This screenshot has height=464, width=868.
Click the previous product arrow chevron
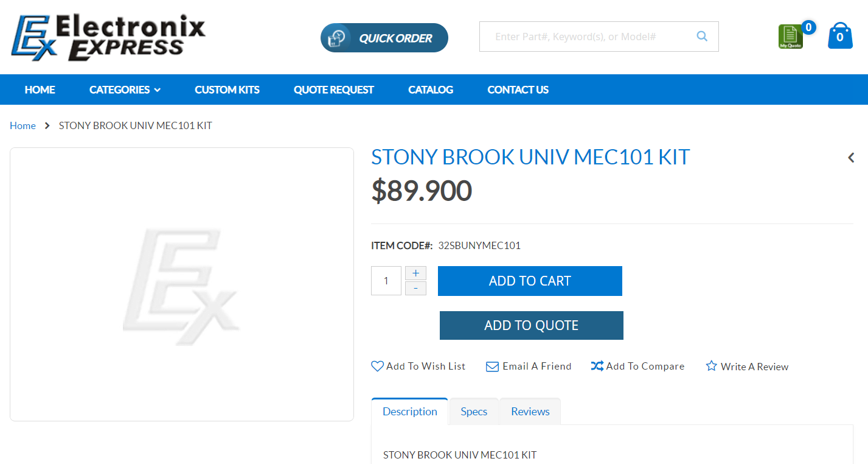point(851,158)
